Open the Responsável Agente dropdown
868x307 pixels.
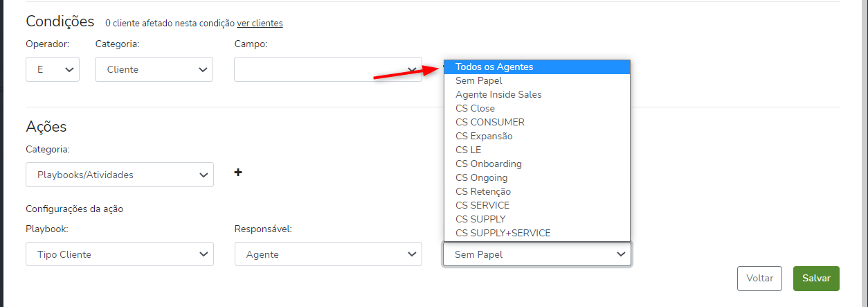[x=328, y=254]
